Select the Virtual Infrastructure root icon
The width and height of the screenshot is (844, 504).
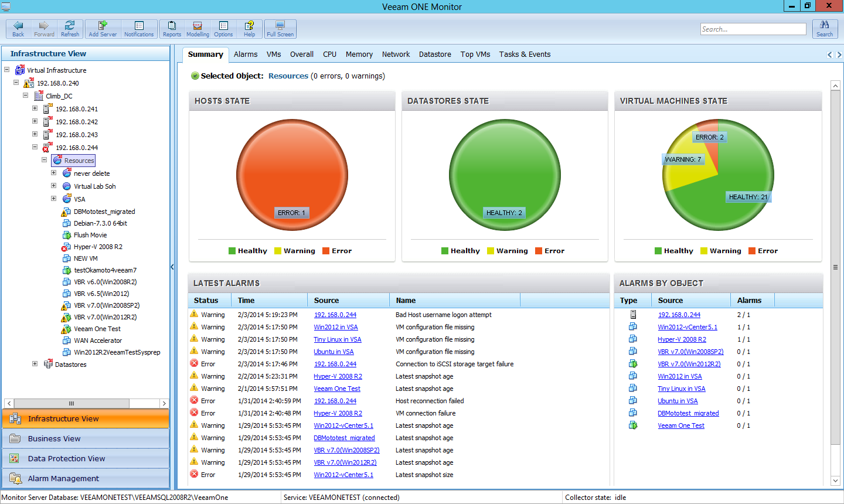pyautogui.click(x=20, y=70)
